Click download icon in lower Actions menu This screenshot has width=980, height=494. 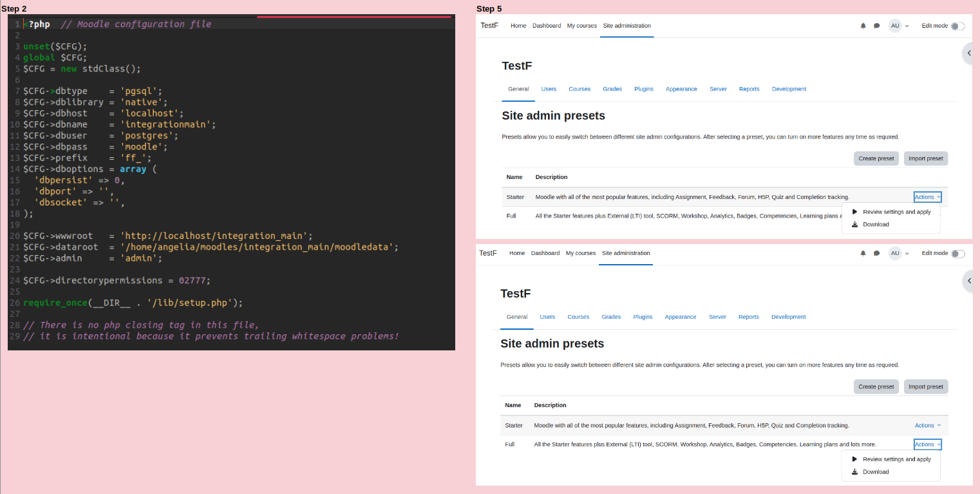[854, 471]
